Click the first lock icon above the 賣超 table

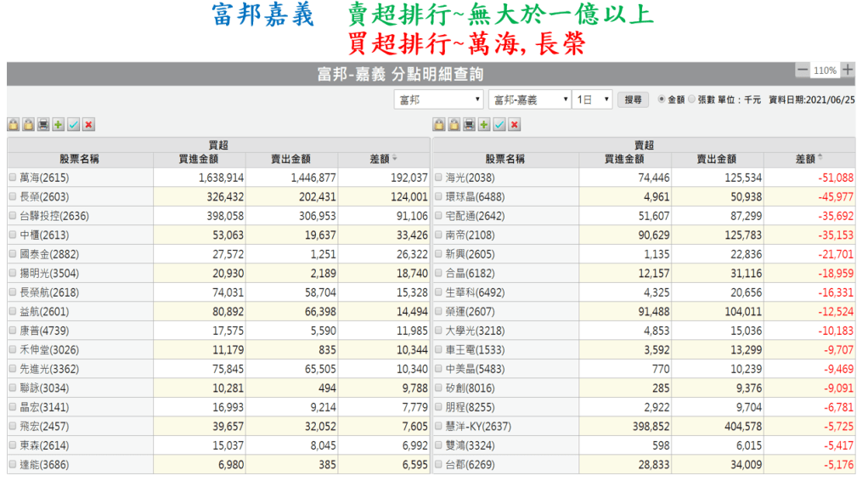tap(439, 125)
